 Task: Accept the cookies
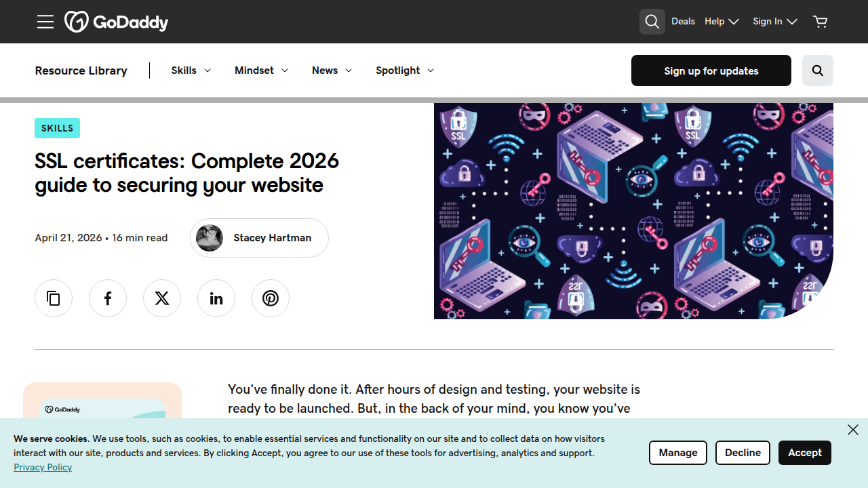click(805, 453)
